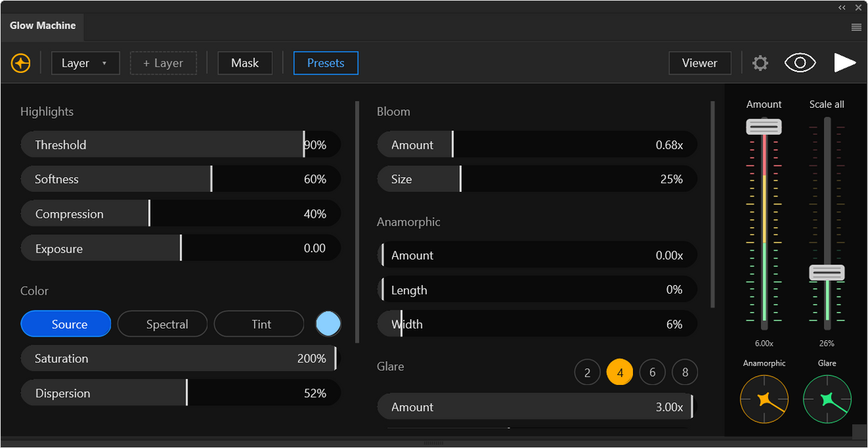Click the Anamorphic Length slider
Image resolution: width=868 pixels, height=448 pixels.
(537, 289)
